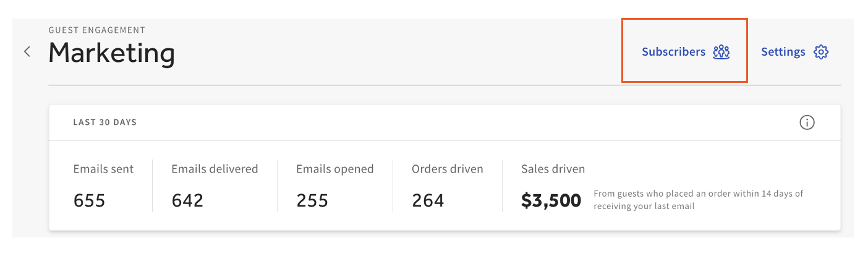868x261 pixels.
Task: Click the Emails sent label
Action: click(x=103, y=169)
